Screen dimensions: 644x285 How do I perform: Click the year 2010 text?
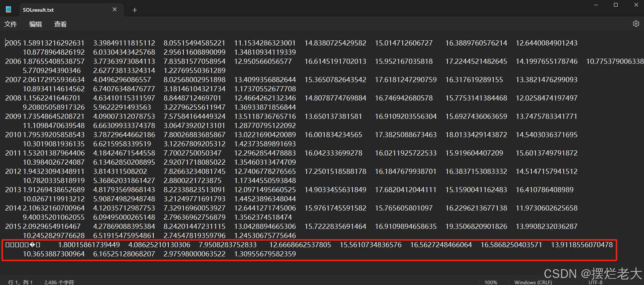coord(13,135)
